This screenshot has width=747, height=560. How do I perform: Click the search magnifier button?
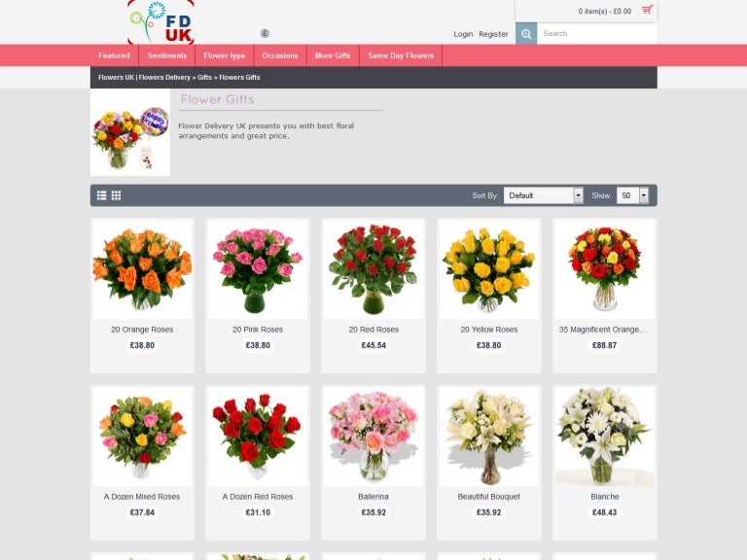click(x=526, y=34)
